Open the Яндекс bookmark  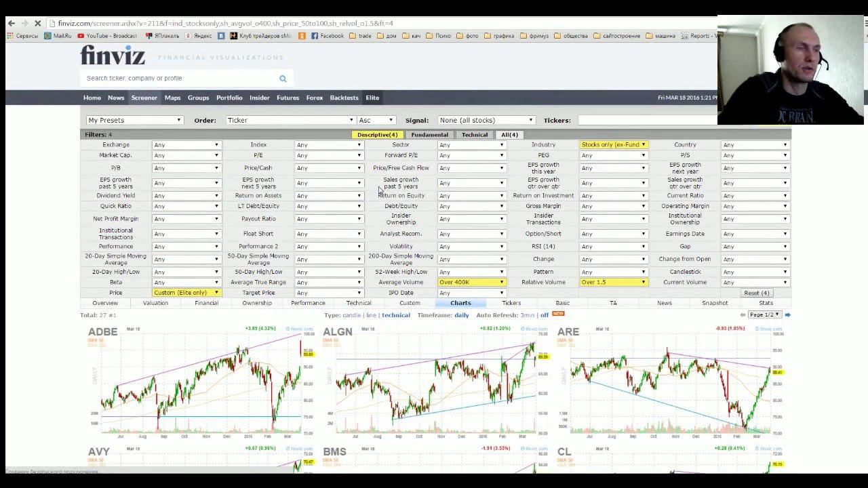click(199, 36)
